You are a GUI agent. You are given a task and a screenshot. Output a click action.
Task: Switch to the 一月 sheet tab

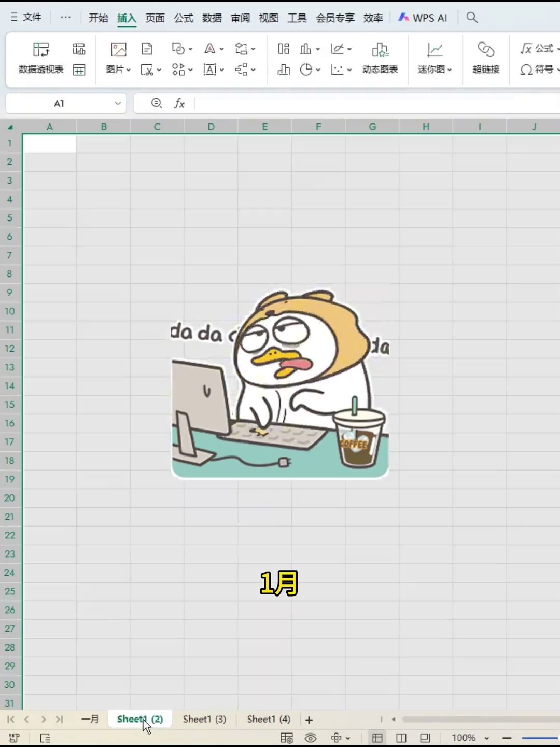[90, 719]
